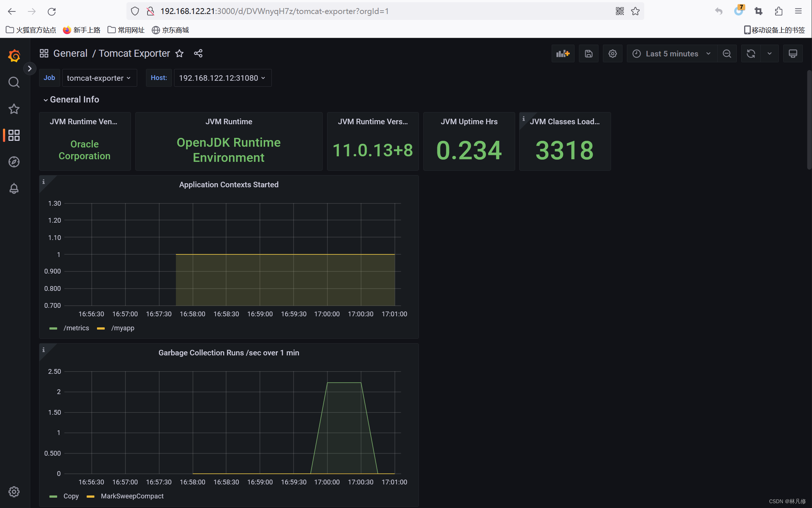The image size is (812, 508).
Task: Click the General breadcrumb link
Action: (70, 53)
